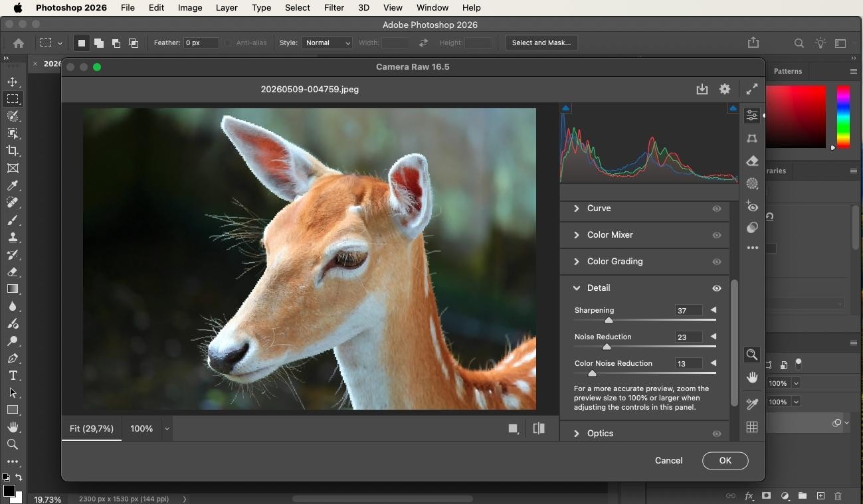Select the Brush tool

(x=13, y=220)
